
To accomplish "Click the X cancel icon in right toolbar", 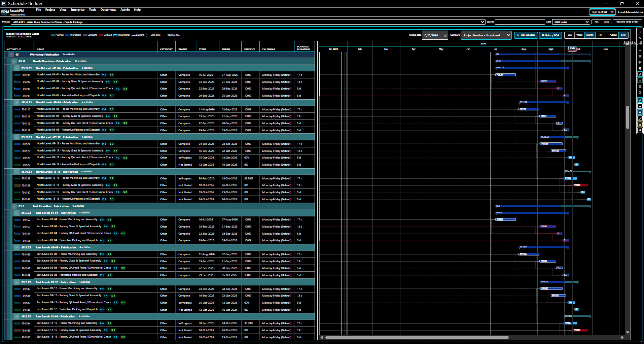I will click(x=640, y=80).
